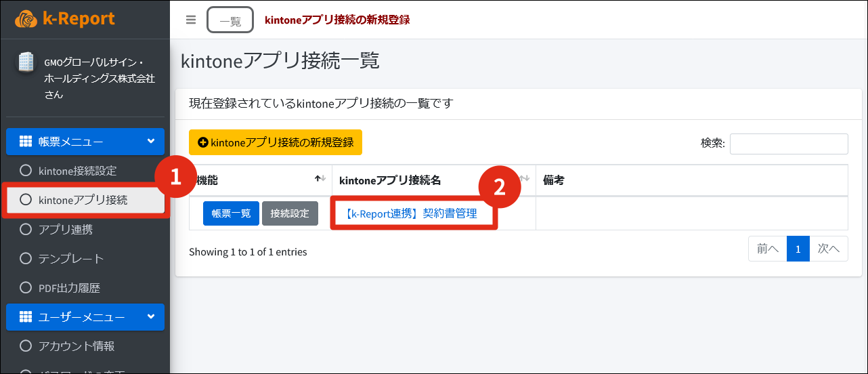Open the kintoneアプリ接続 sidebar item

(83, 200)
